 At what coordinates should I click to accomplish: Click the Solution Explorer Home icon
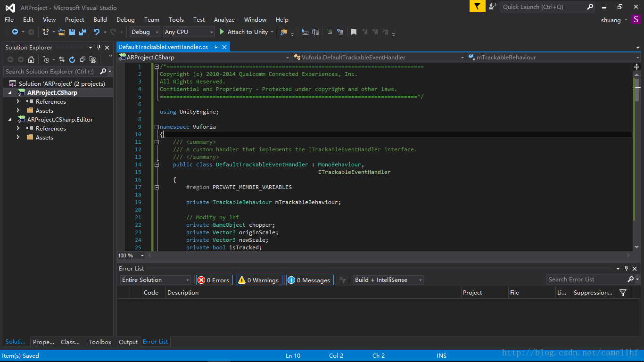[31, 59]
